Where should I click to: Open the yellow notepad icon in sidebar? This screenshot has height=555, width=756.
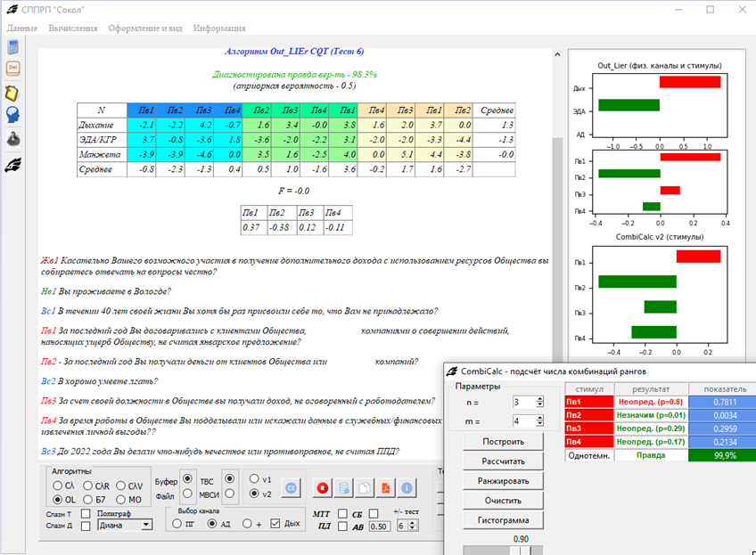pyautogui.click(x=13, y=93)
